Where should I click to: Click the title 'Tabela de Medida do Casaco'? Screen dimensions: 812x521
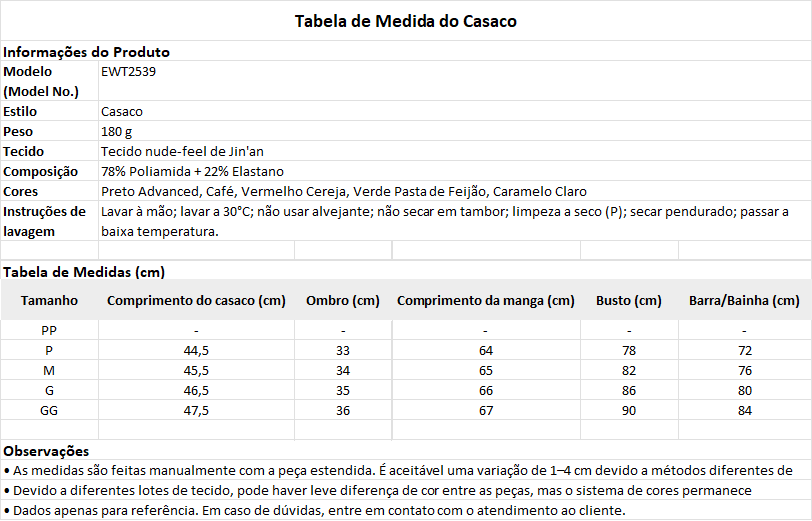pos(405,21)
